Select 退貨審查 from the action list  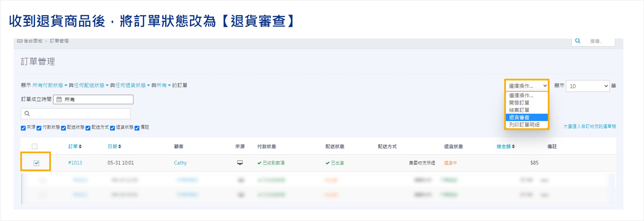pyautogui.click(x=527, y=117)
